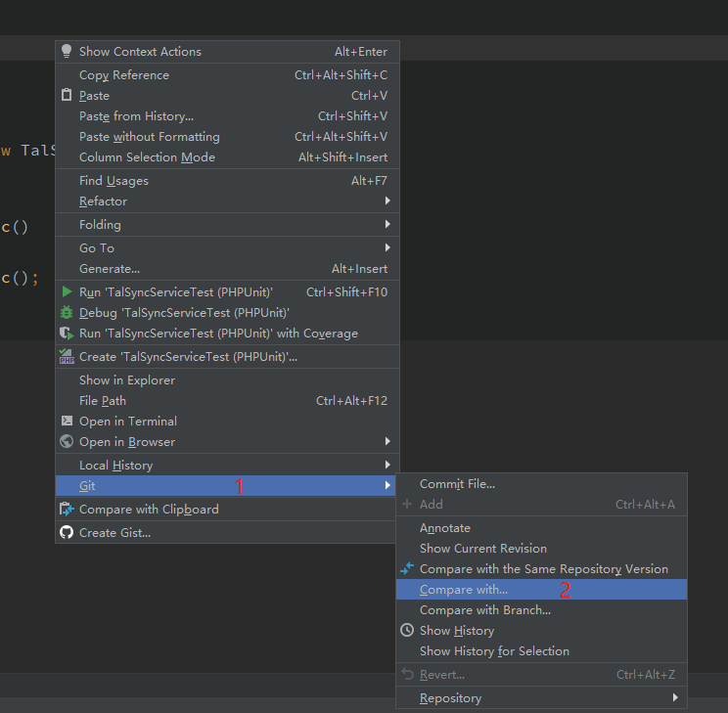Select Copy Reference
728x713 pixels.
227,74
